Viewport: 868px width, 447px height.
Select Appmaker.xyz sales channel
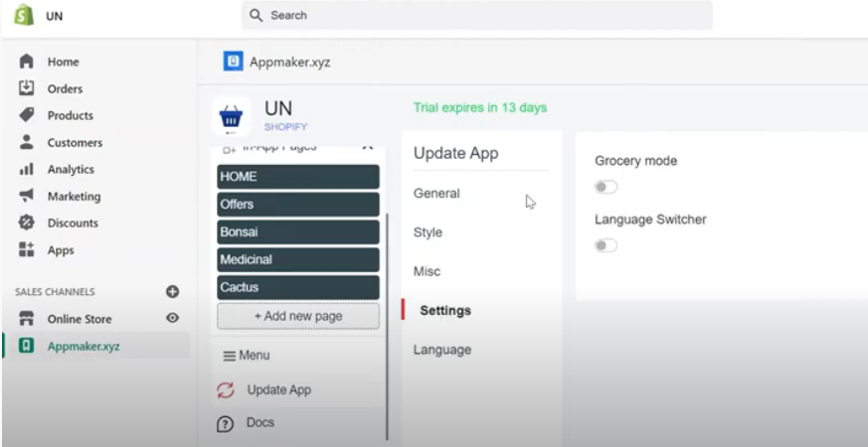(84, 347)
